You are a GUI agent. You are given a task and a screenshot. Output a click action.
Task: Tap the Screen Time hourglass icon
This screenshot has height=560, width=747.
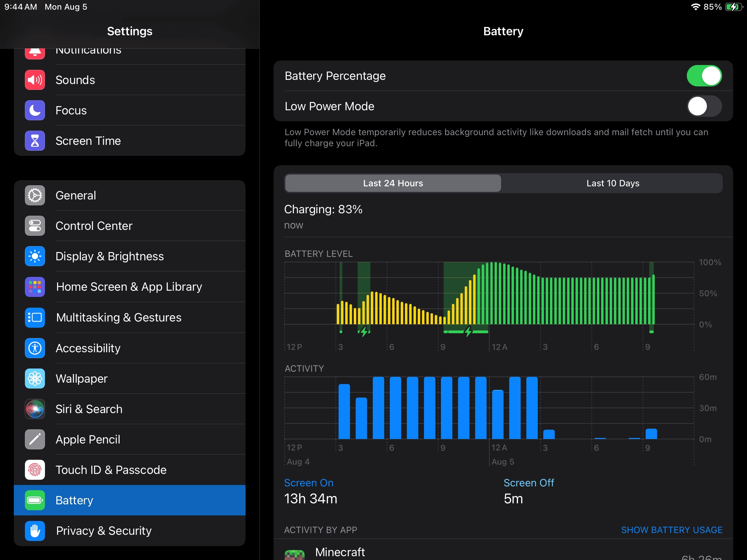(35, 141)
